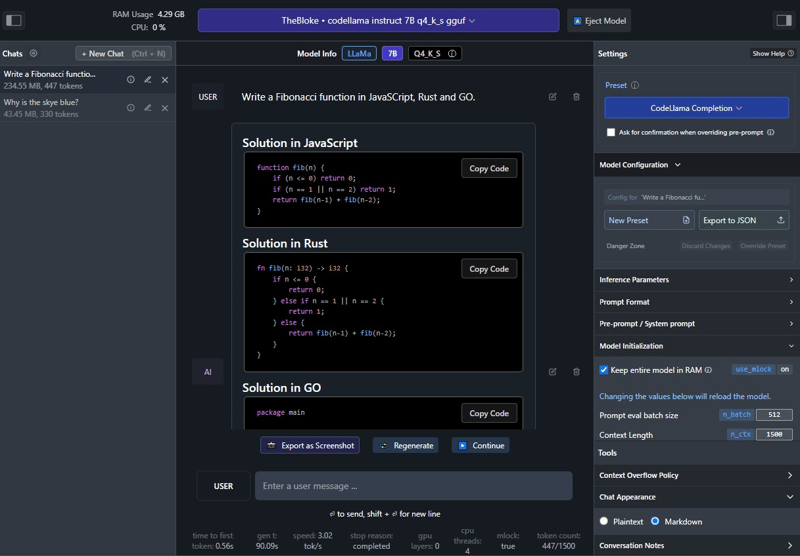Open CodeLlama Completion preset dropdown
800x556 pixels.
696,108
